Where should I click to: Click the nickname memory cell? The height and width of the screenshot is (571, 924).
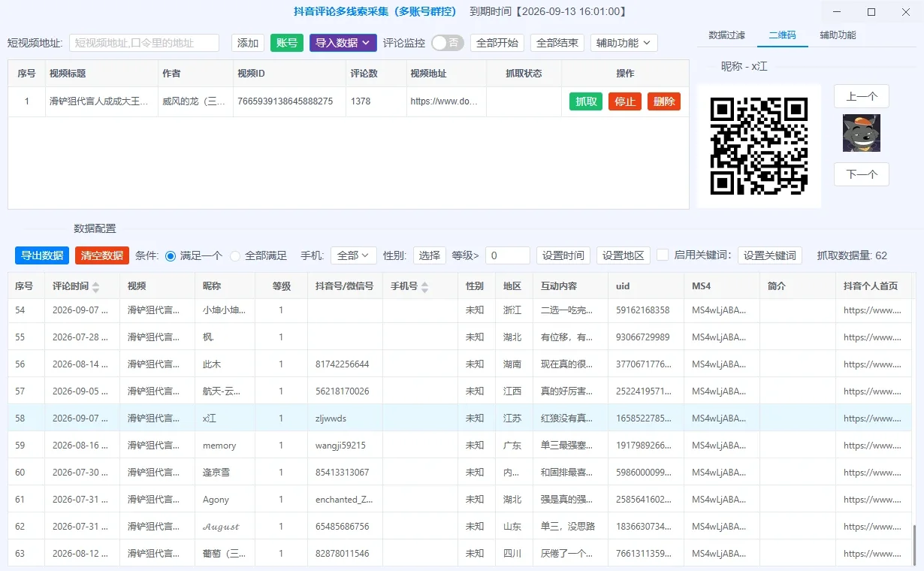[225, 446]
